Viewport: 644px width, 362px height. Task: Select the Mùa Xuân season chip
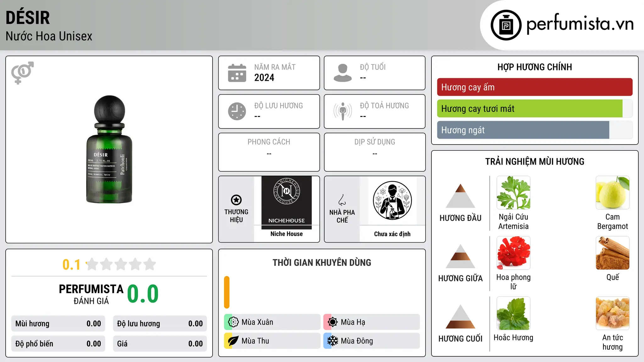(272, 322)
